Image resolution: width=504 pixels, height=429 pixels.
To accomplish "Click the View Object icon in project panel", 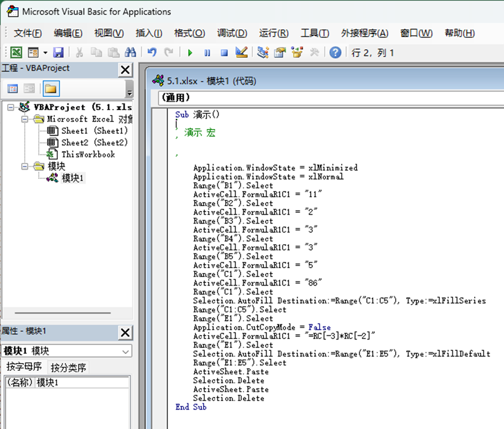I will pos(29,89).
